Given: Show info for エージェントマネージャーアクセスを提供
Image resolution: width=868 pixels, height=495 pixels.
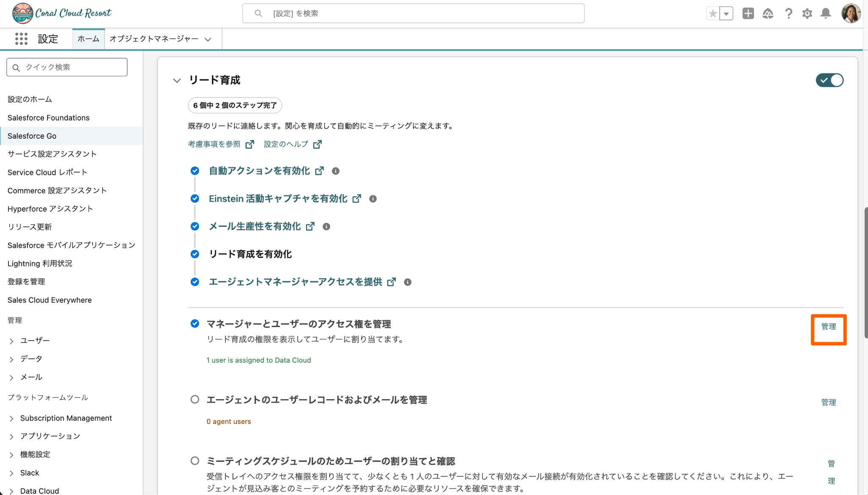Looking at the screenshot, I should point(408,282).
